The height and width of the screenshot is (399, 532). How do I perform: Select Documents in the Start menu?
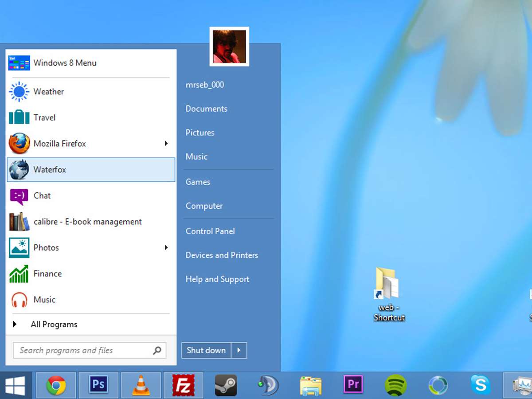(x=206, y=109)
